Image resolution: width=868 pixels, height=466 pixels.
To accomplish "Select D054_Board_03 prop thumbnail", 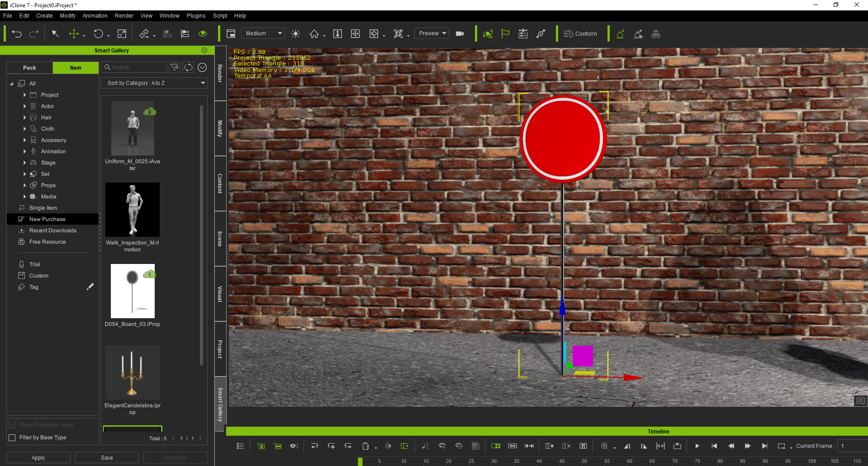I will click(133, 291).
